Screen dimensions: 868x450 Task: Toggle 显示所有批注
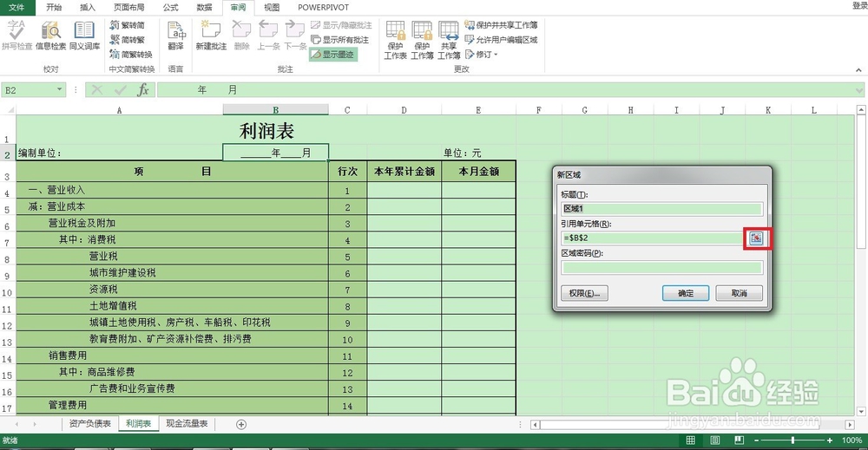[339, 40]
